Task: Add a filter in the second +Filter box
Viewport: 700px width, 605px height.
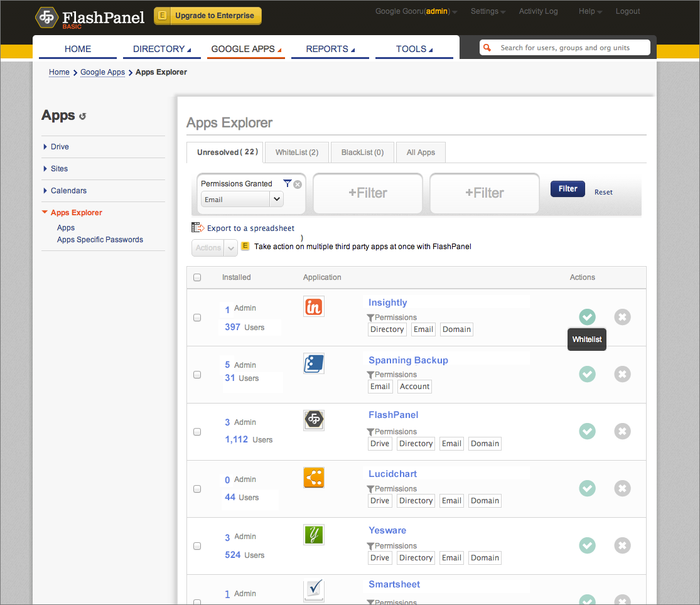Action: pyautogui.click(x=368, y=193)
